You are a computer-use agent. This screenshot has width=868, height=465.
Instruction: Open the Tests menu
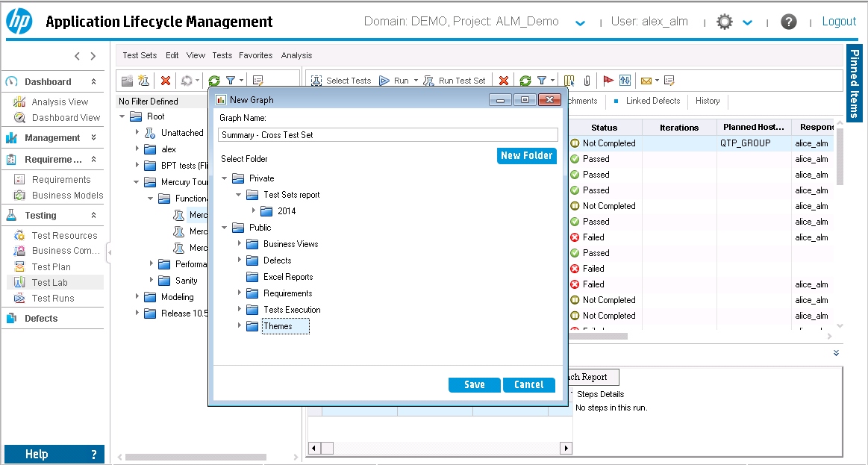coord(222,55)
